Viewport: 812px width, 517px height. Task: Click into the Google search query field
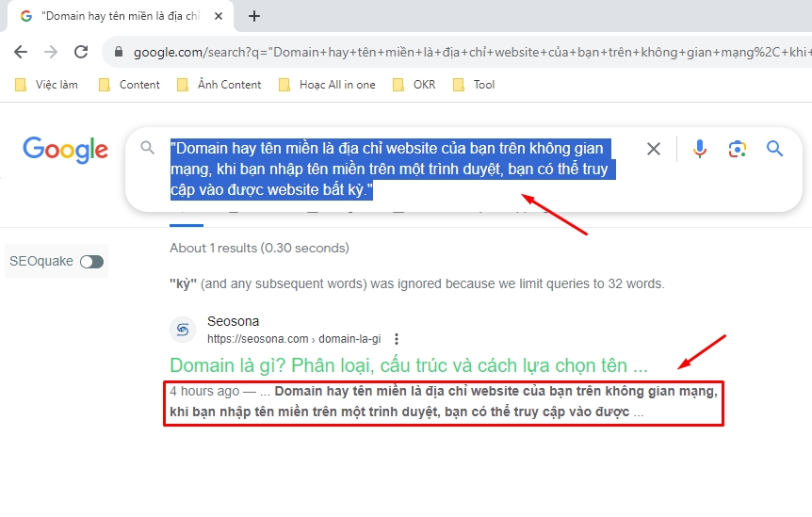tap(393, 170)
